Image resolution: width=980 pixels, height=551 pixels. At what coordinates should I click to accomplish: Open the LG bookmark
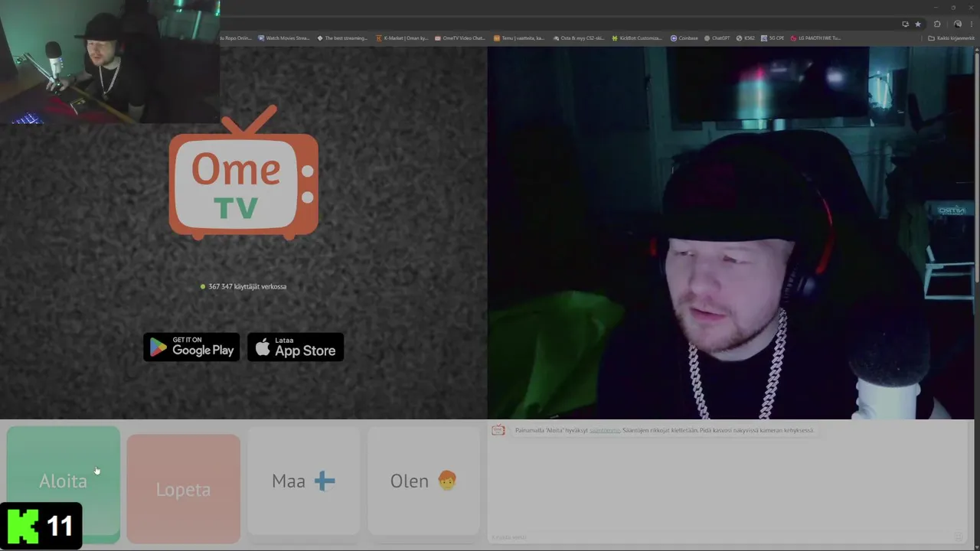coord(816,38)
